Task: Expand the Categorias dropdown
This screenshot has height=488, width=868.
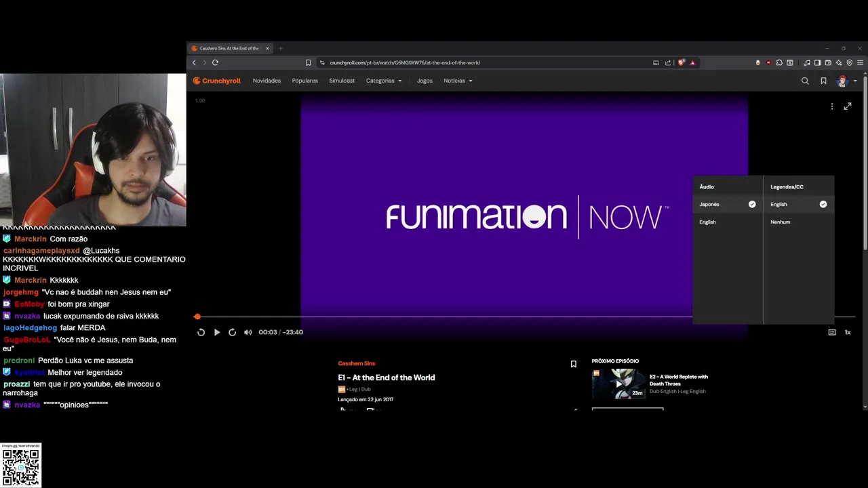Action: click(384, 81)
